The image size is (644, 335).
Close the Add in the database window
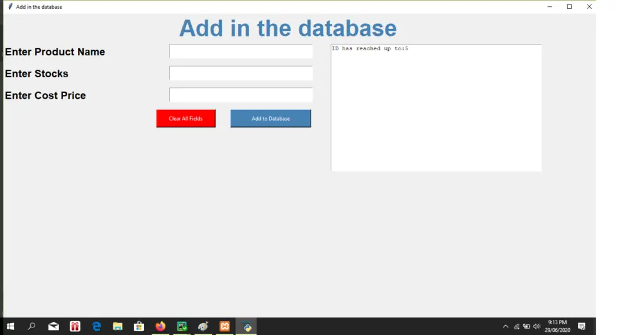tap(589, 6)
